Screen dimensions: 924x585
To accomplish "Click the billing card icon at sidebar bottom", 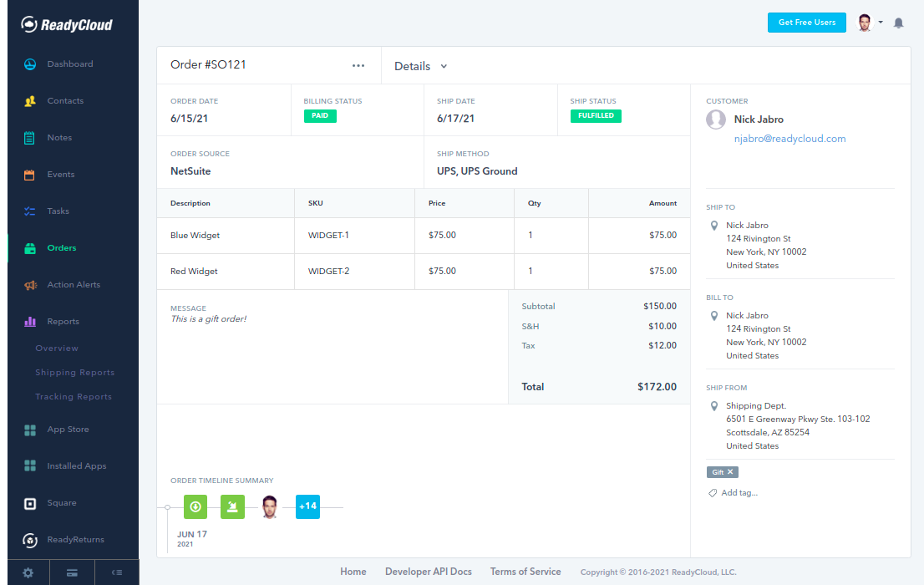I will [x=72, y=572].
